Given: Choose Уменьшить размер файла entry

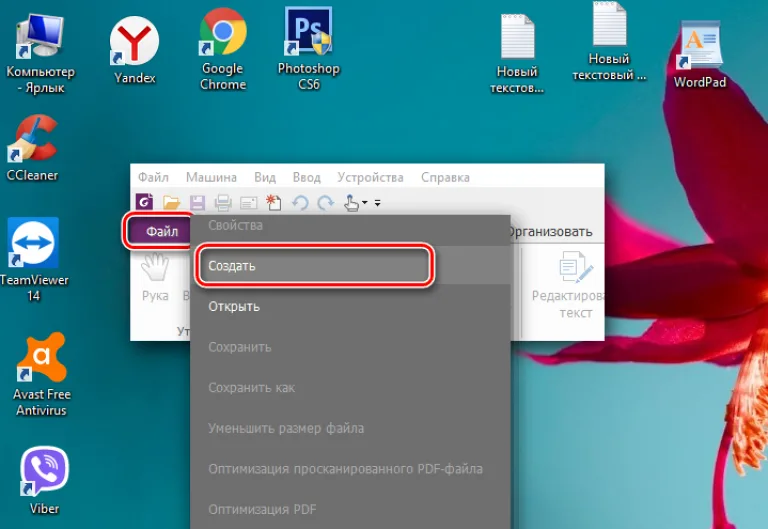Looking at the screenshot, I should (350, 429).
